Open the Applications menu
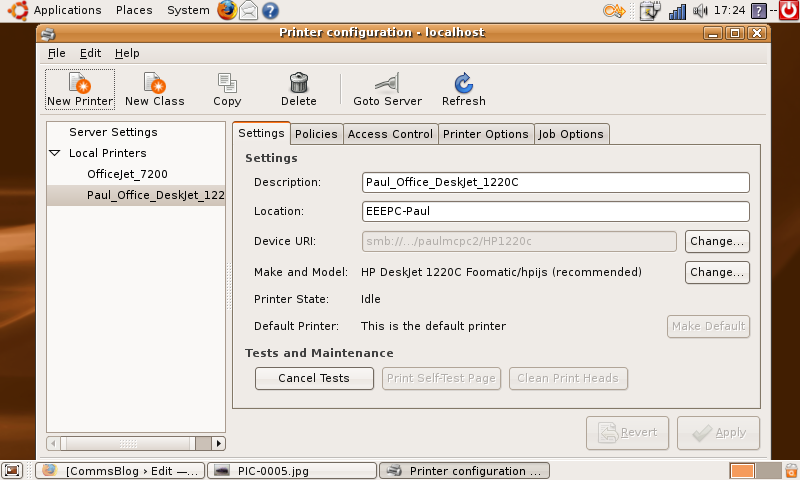 click(x=67, y=10)
